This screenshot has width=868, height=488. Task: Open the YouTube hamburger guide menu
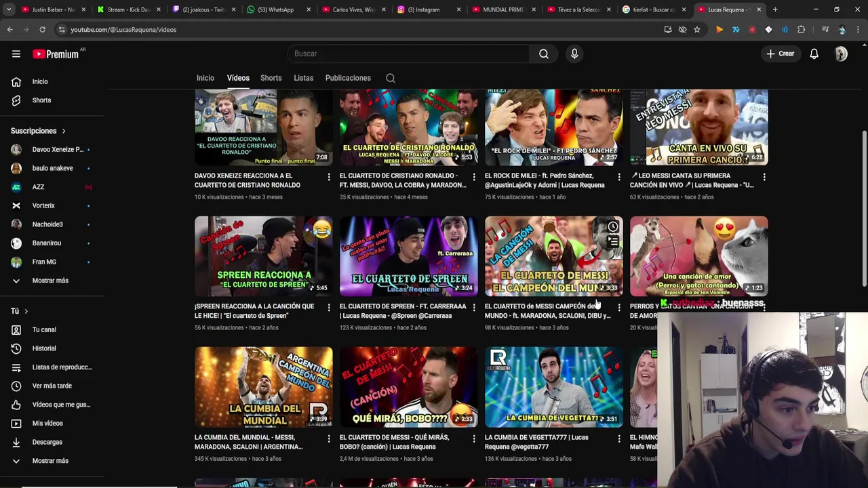pyautogui.click(x=16, y=54)
